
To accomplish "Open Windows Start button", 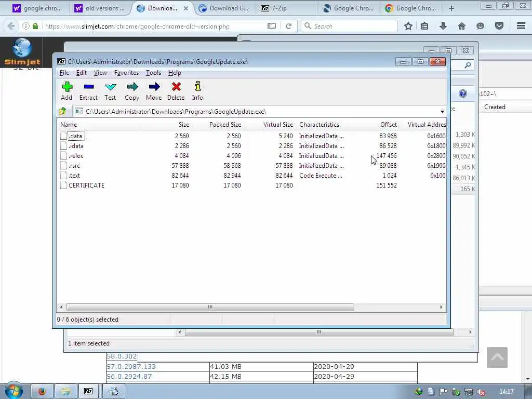I will (x=13, y=391).
